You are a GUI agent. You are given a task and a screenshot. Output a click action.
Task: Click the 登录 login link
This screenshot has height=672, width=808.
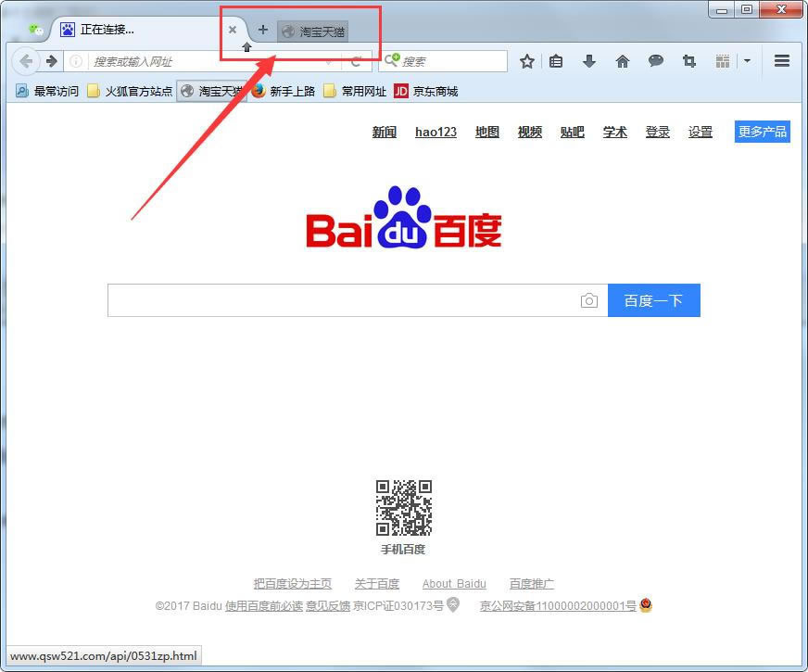click(x=658, y=132)
